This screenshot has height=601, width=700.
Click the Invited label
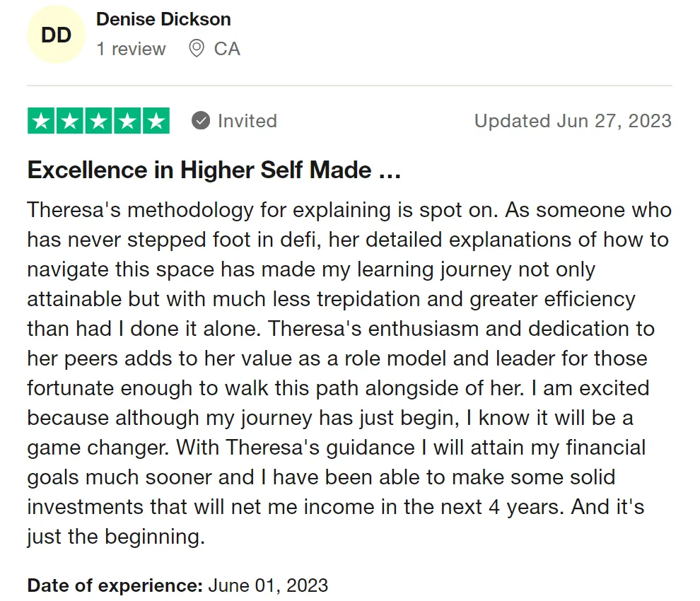click(247, 121)
